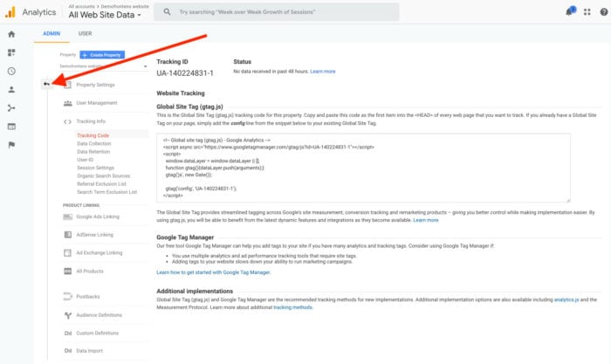Switch to the USER tab
Image resolution: width=611 pixels, height=364 pixels.
pos(85,33)
